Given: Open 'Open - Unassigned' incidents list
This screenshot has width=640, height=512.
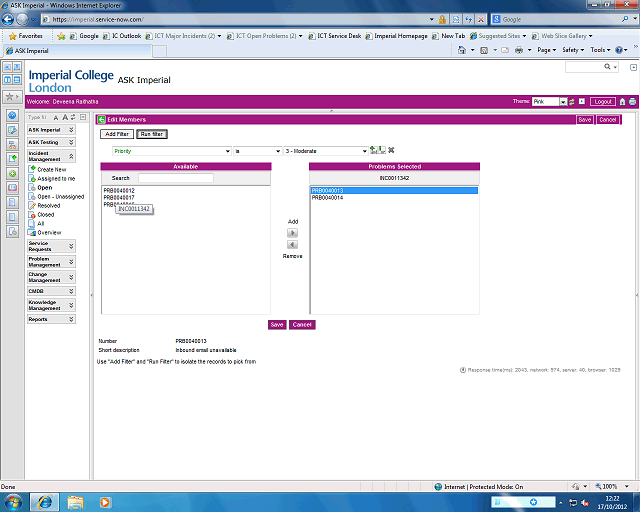Looking at the screenshot, I should coord(60,196).
